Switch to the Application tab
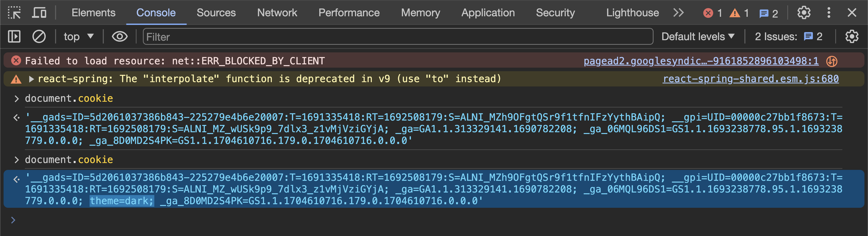The height and width of the screenshot is (236, 868). [x=488, y=13]
